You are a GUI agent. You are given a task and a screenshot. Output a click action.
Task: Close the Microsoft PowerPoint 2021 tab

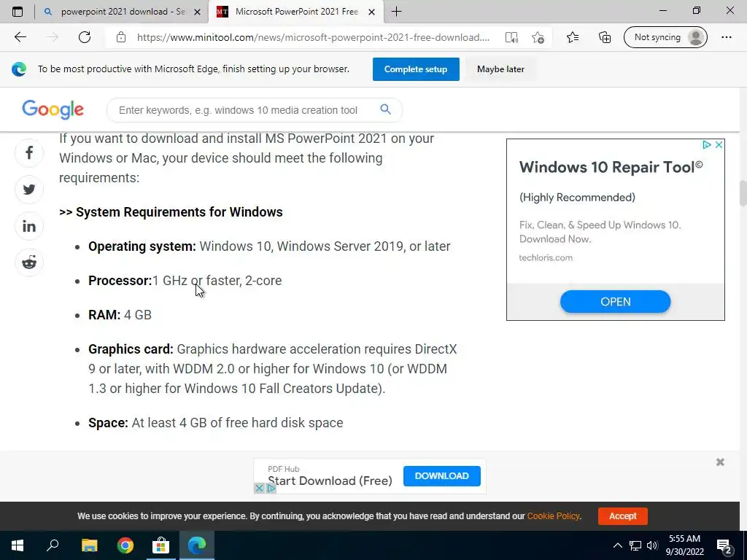(371, 12)
